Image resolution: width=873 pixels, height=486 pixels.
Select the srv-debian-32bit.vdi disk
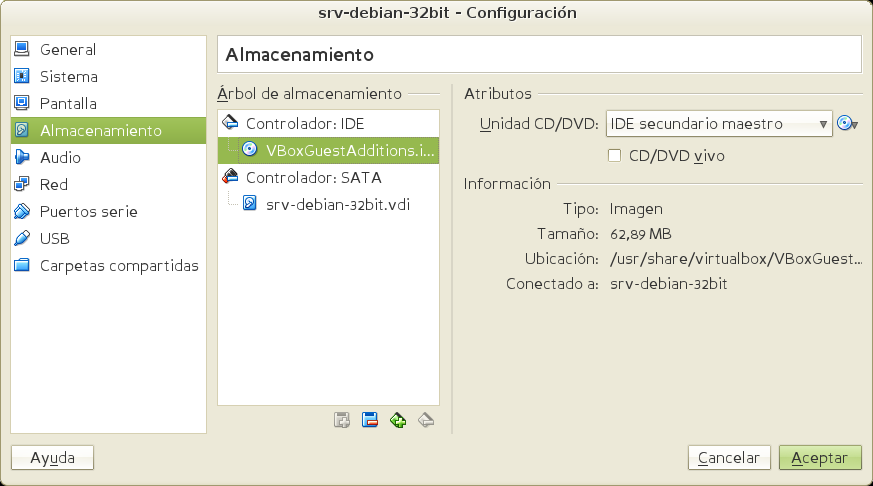click(x=338, y=204)
